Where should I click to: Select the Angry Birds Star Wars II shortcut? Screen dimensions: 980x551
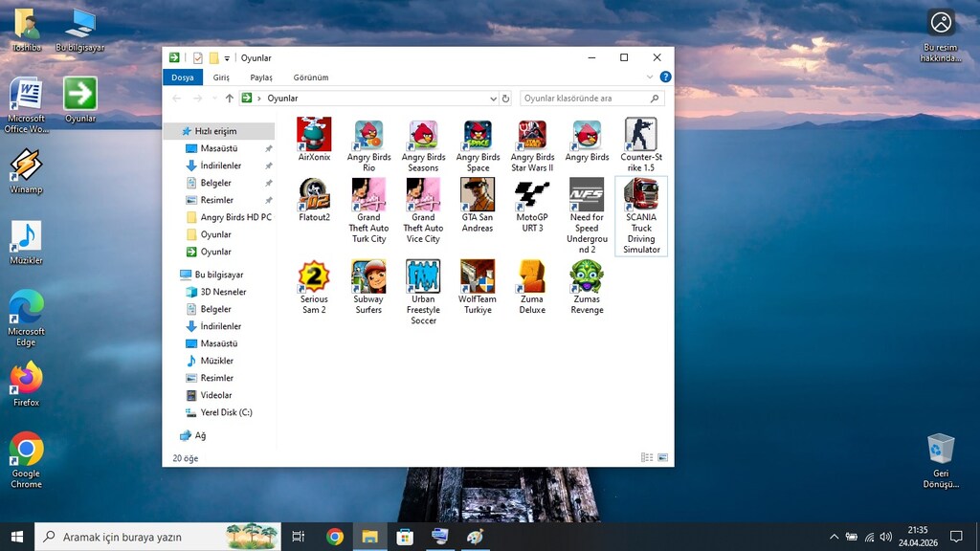tap(532, 145)
